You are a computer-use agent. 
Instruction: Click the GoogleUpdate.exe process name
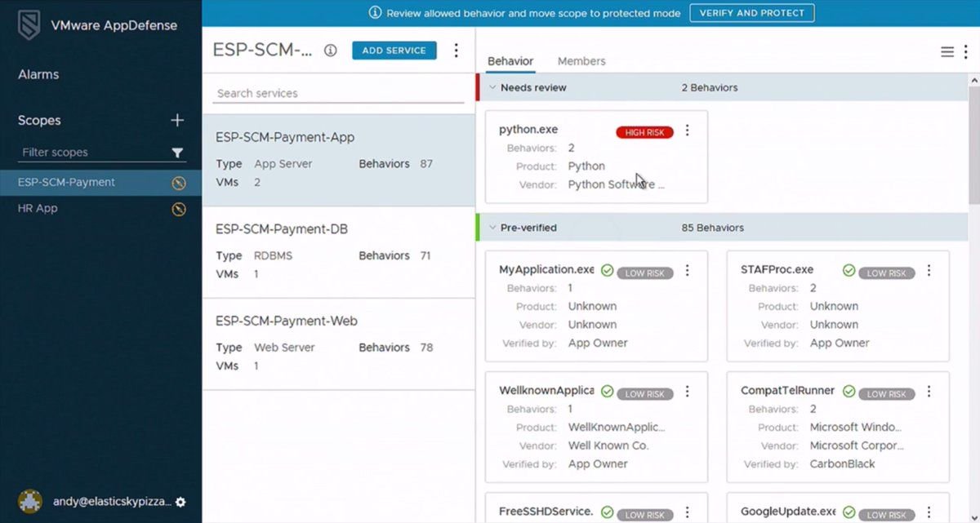(x=788, y=512)
